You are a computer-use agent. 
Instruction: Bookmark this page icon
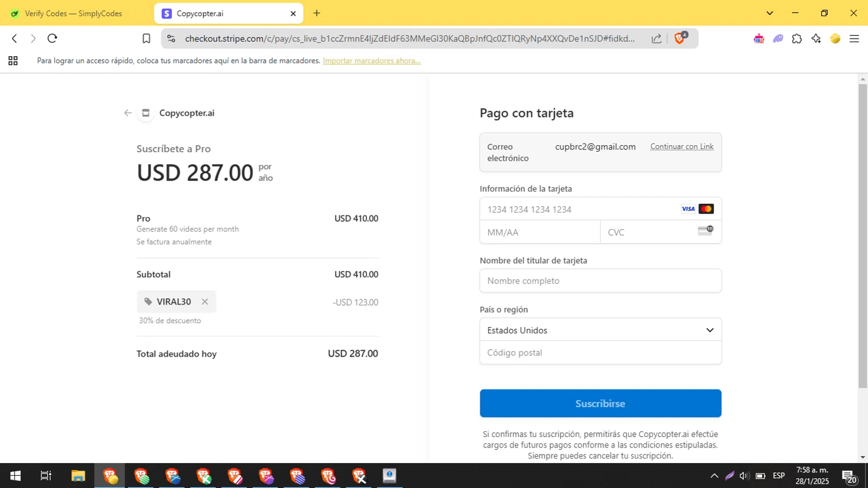point(146,39)
